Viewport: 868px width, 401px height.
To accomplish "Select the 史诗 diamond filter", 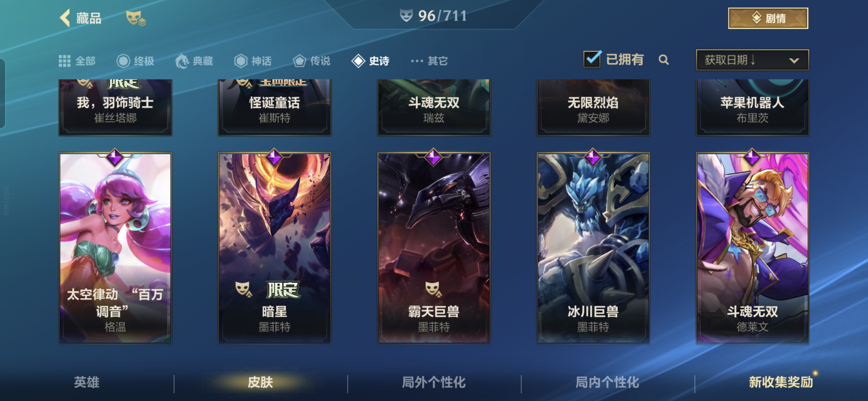I will [x=371, y=61].
